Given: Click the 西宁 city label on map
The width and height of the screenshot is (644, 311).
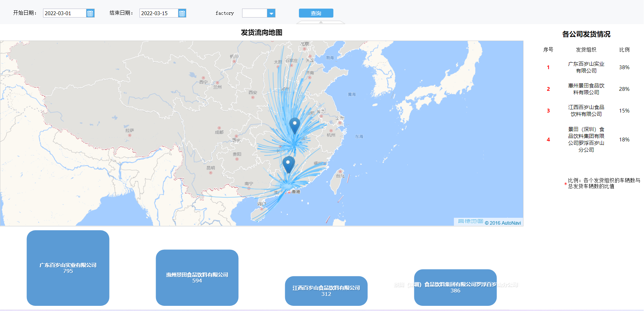Looking at the screenshot, I should [203, 82].
